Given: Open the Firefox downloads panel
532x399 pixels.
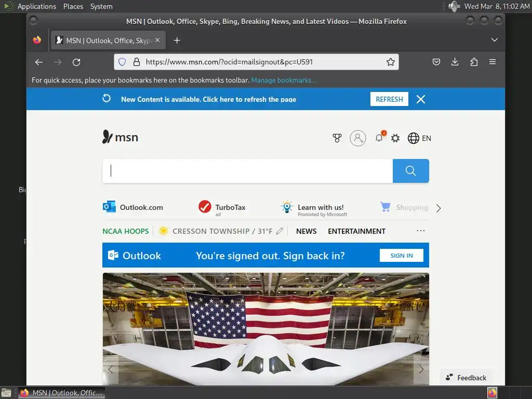Looking at the screenshot, I should pos(455,62).
